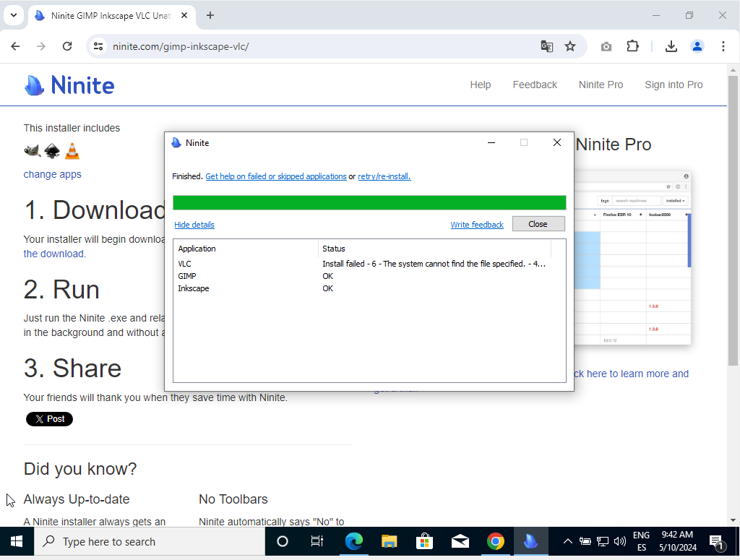
Task: Go to Ninite Pro in the header
Action: pyautogui.click(x=601, y=85)
